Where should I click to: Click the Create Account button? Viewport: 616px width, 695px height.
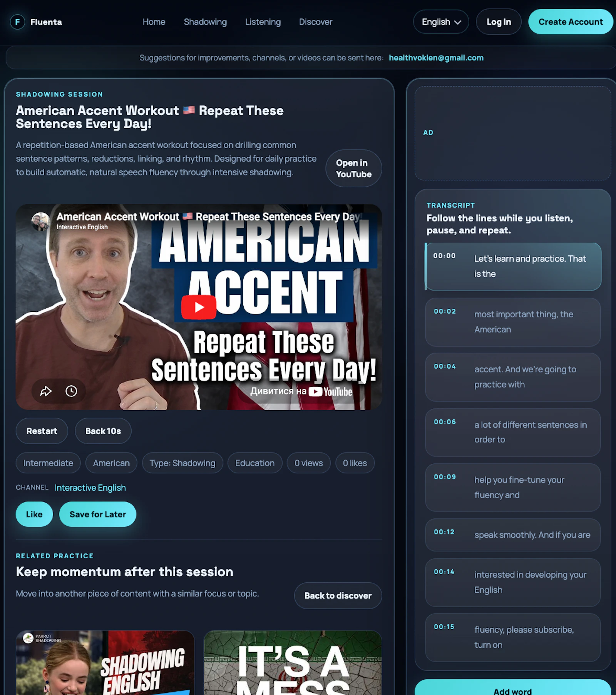[x=571, y=22]
